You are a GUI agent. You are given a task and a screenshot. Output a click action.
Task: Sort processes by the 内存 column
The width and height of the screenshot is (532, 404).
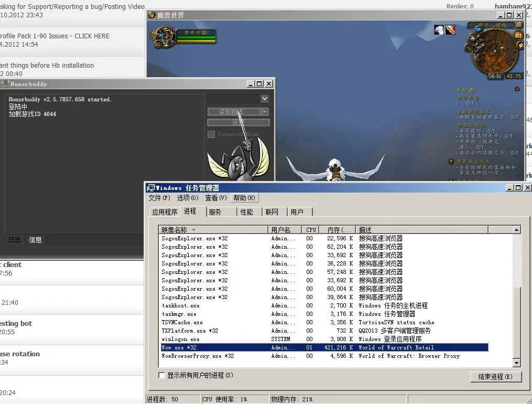[x=337, y=230]
